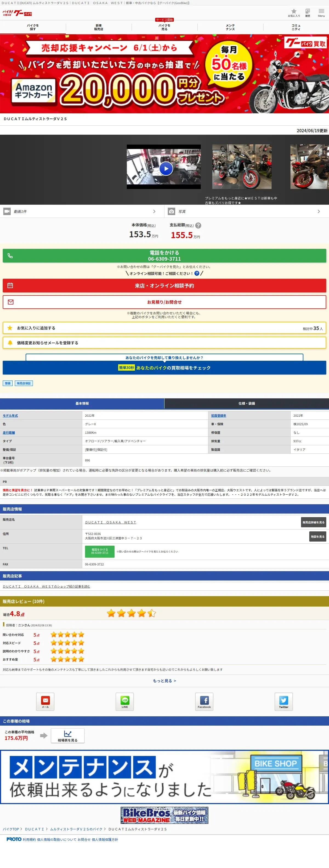Click お気に入りに追加する button

164,328
